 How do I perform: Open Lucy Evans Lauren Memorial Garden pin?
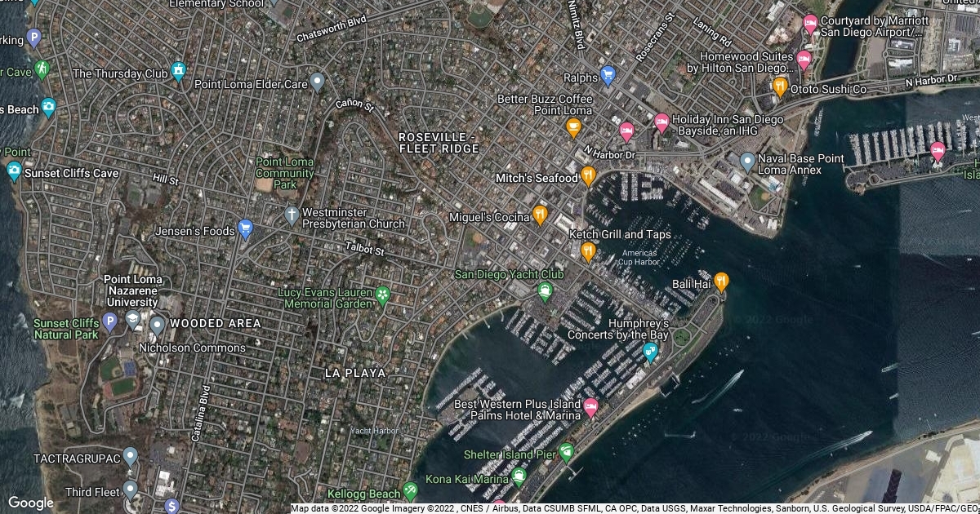click(381, 295)
